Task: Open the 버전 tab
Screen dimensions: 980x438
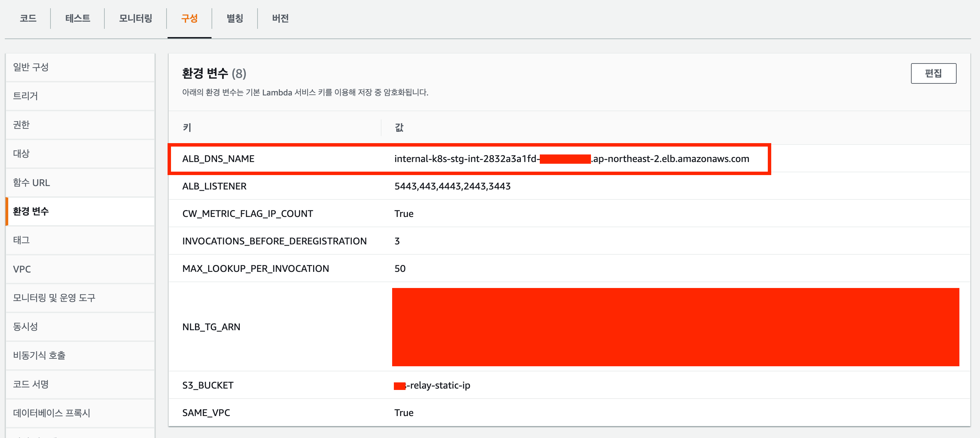Action: coord(281,18)
